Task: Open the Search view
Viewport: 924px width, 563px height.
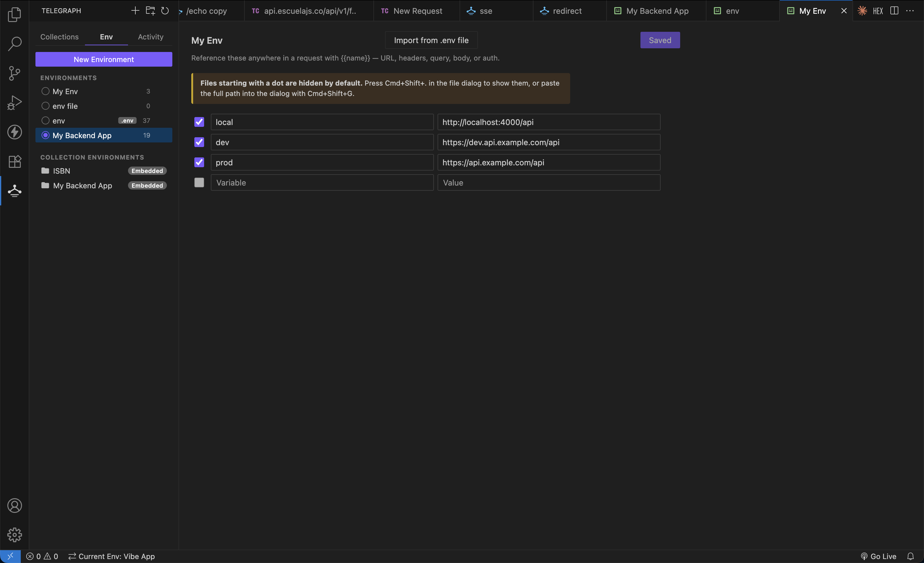Action: (14, 43)
